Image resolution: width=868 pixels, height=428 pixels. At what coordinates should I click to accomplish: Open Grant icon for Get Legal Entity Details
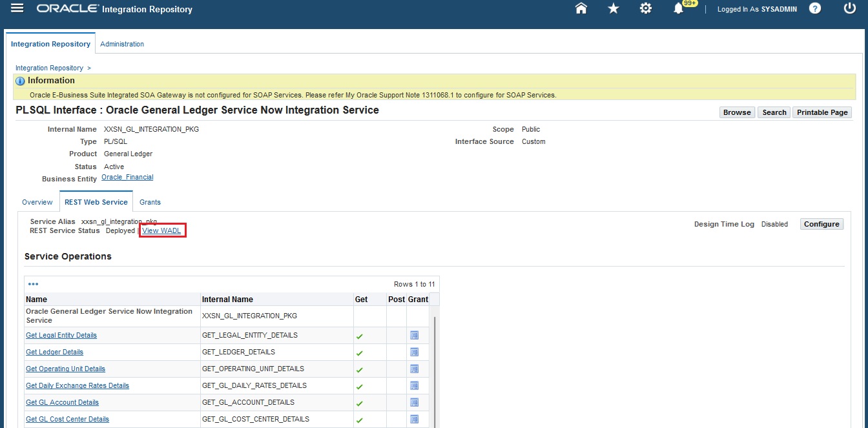[x=415, y=335]
